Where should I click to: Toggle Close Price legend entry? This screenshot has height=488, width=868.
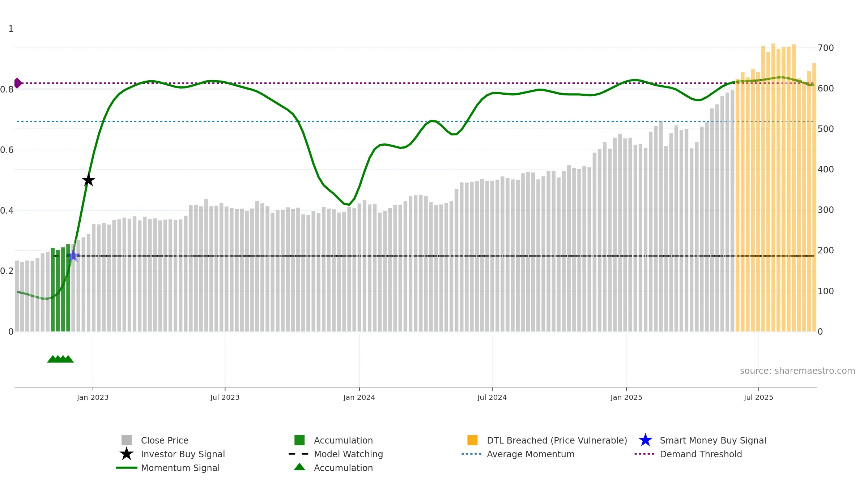[165, 440]
